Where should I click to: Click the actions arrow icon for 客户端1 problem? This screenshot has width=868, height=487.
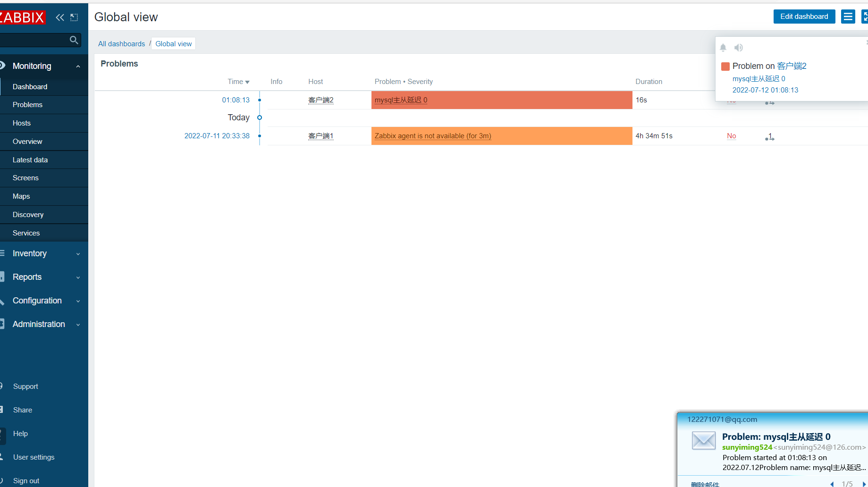click(770, 137)
